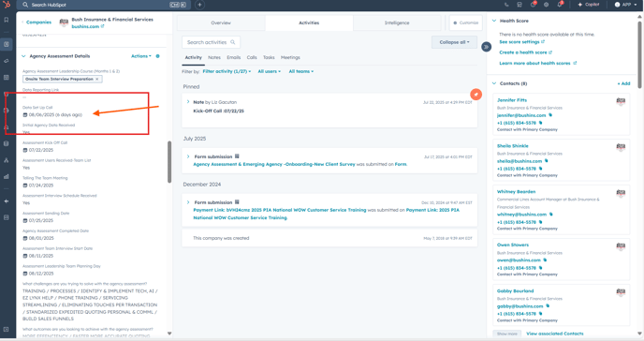Open Agency Assessment & Emerging Agency survey link
Viewport: 644px width, 341px height.
[274, 164]
